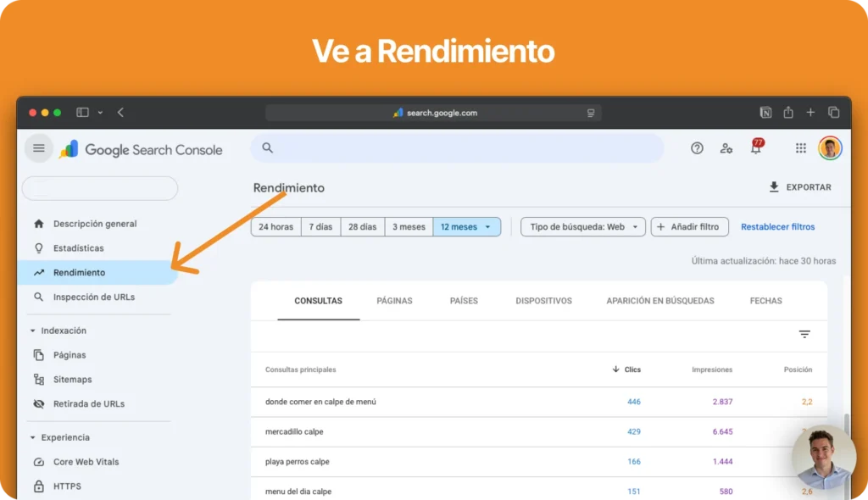Viewport: 868px width, 500px height.
Task: Switch to the Páginas tab
Action: [x=394, y=301]
